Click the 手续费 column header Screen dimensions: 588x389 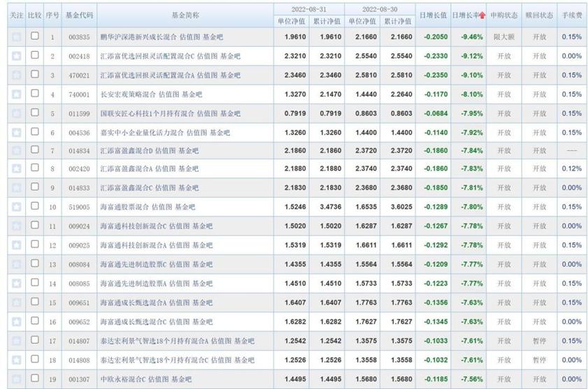tap(572, 15)
